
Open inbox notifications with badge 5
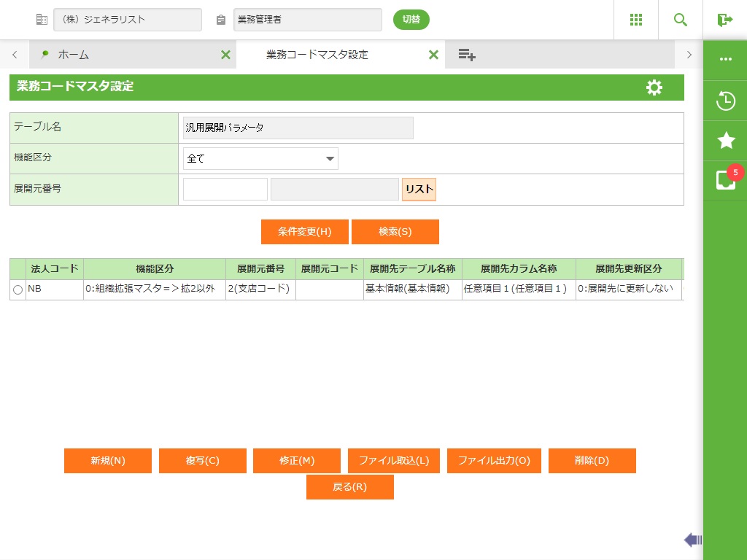pos(725,179)
